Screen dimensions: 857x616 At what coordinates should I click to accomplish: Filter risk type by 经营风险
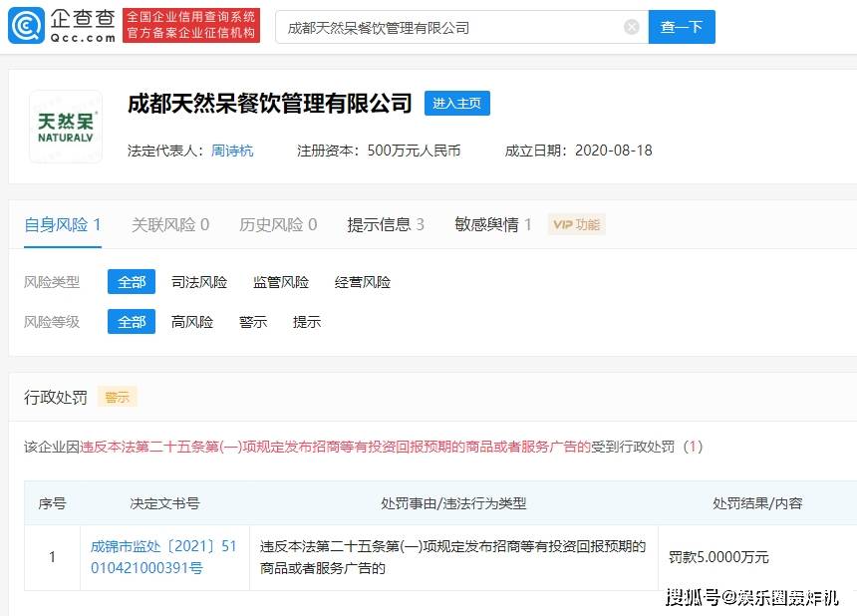click(363, 282)
